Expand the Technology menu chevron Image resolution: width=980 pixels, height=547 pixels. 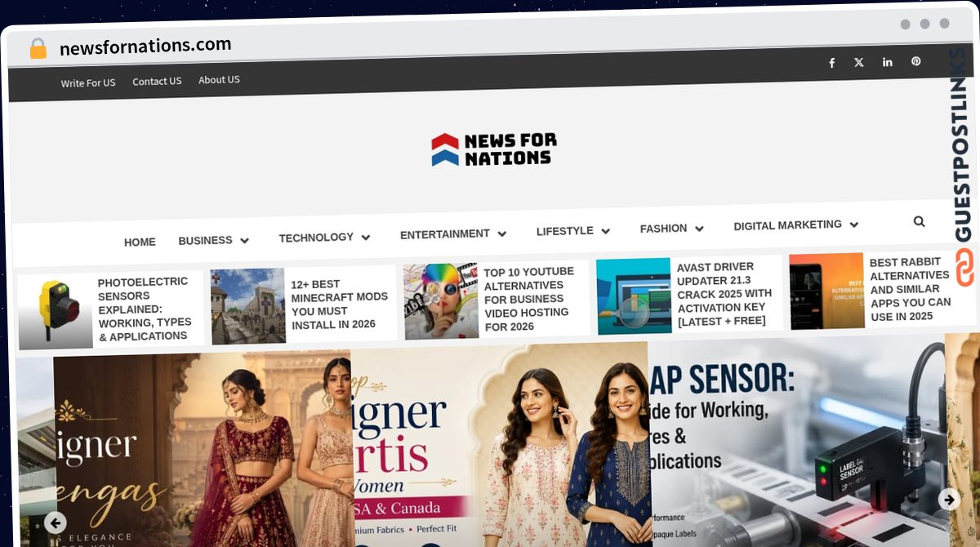pos(366,238)
